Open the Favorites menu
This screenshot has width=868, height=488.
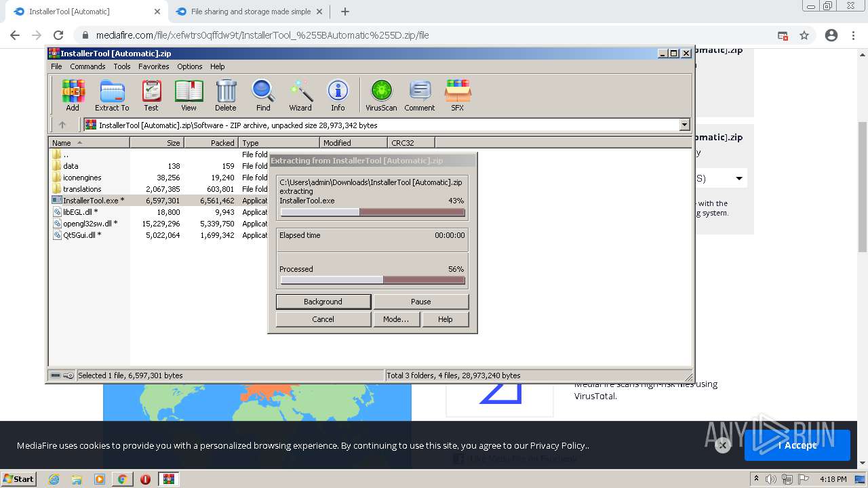coord(154,66)
